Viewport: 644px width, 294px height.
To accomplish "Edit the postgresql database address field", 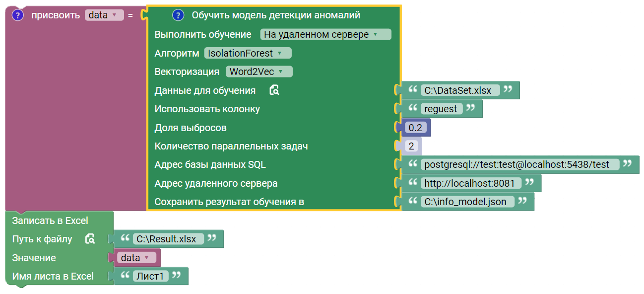I will point(519,164).
